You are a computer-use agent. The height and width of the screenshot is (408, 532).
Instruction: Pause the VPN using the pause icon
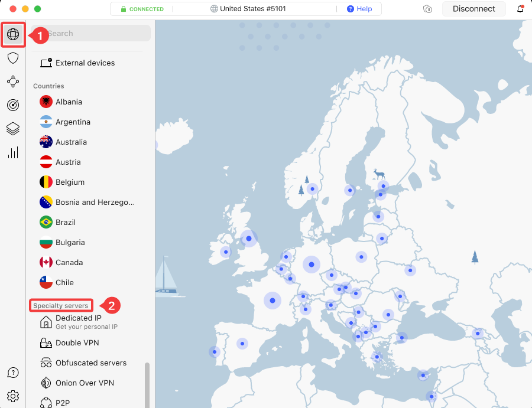[427, 9]
